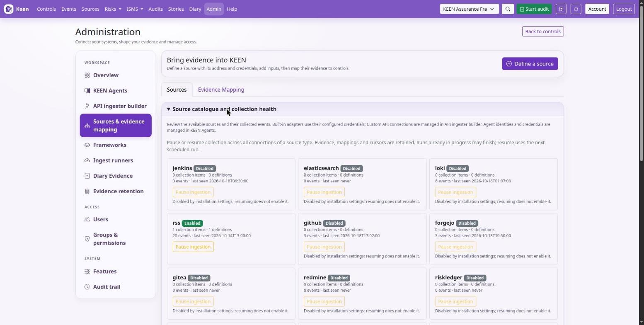Open Audit trail in sidebar
Screen dimensions: 644x325
pos(116,287)
